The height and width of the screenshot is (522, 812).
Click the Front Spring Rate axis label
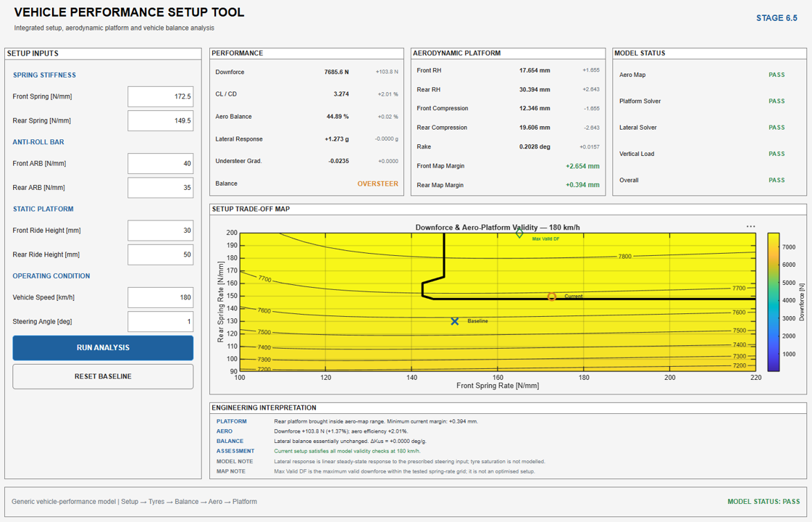(498, 386)
